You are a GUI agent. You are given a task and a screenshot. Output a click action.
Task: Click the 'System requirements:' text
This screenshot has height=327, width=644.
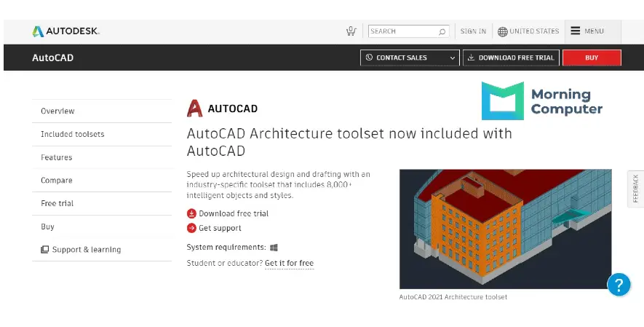(226, 248)
